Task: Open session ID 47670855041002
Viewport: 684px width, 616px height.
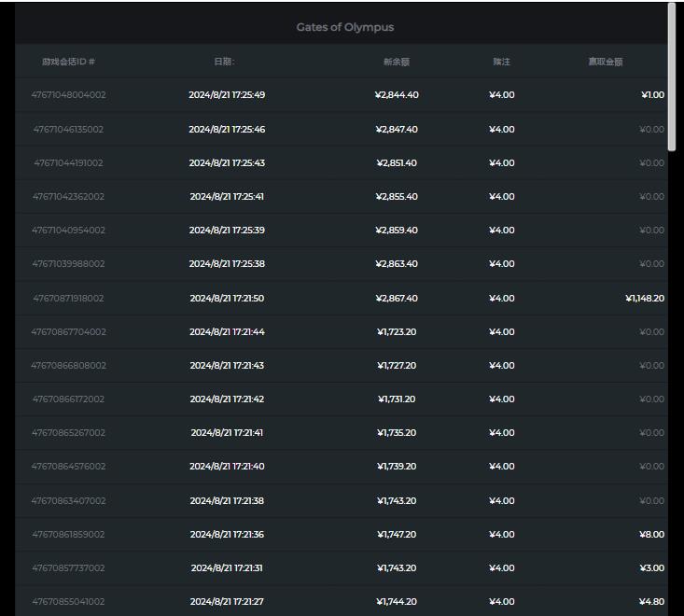Action: pyautogui.click(x=68, y=602)
